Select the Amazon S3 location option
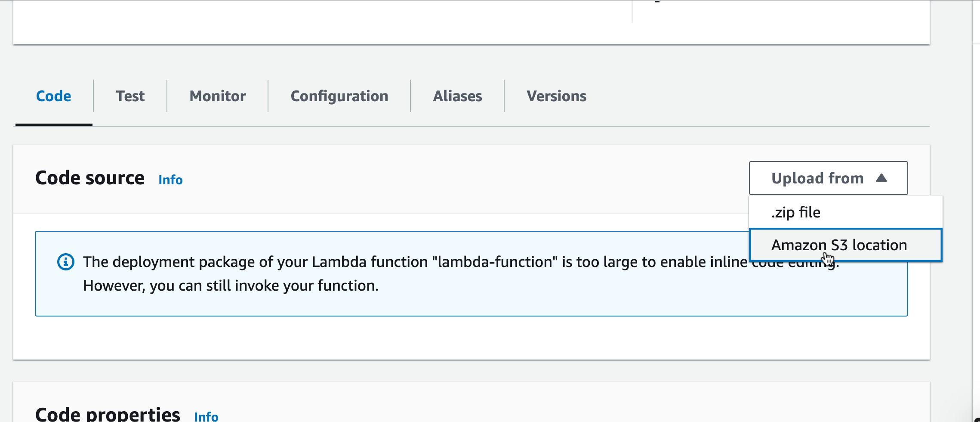This screenshot has width=980, height=422. [x=839, y=245]
